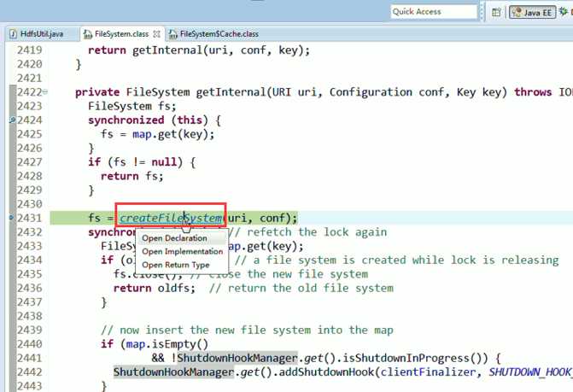Screen dimensions: 573x392
Task: Open the FileSystem$Cache.class tab
Action: click(219, 34)
